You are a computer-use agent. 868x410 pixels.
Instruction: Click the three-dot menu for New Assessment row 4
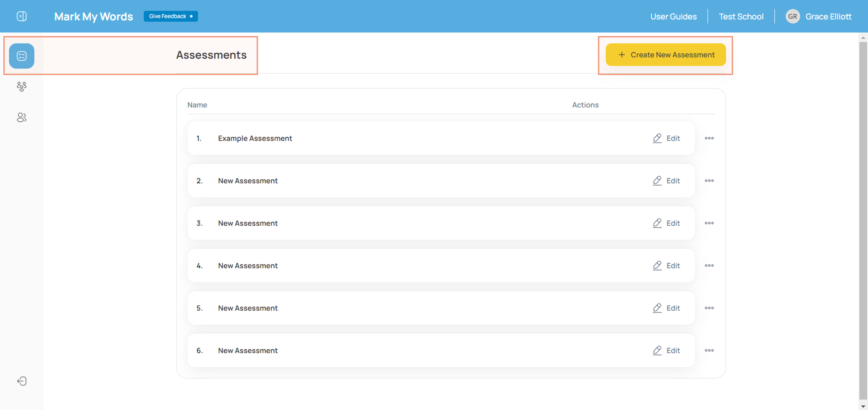point(709,265)
